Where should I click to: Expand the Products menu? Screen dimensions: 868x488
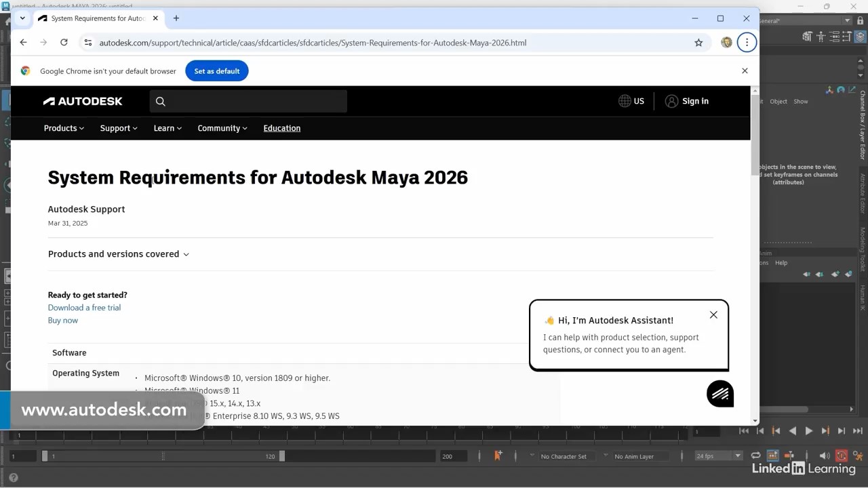point(64,128)
